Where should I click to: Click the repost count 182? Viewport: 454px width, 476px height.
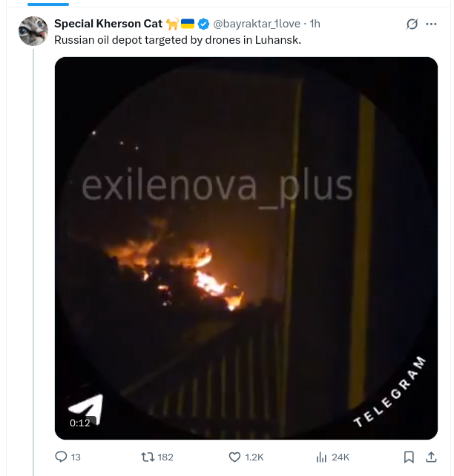pyautogui.click(x=165, y=457)
